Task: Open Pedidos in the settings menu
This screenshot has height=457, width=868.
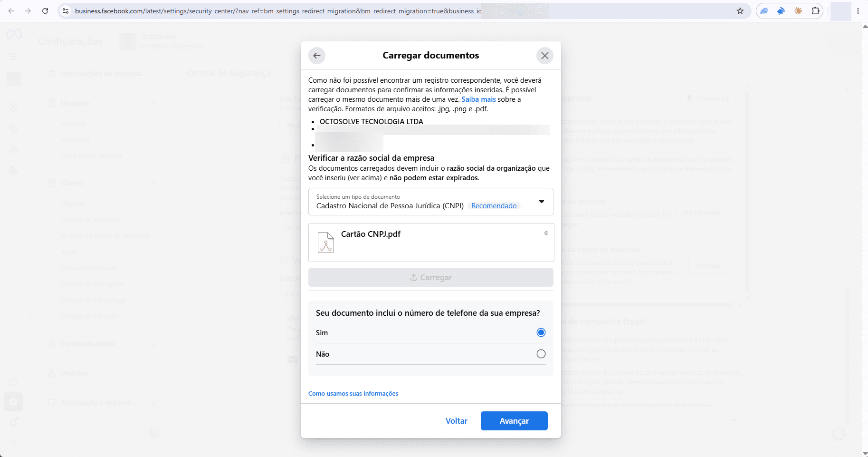Action: coord(74,373)
